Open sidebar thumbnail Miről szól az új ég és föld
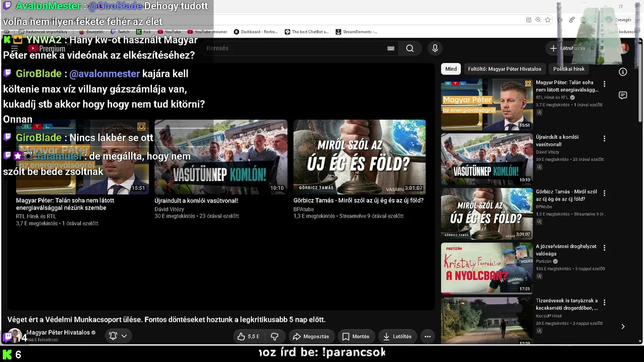644x362 pixels. pyautogui.click(x=487, y=214)
